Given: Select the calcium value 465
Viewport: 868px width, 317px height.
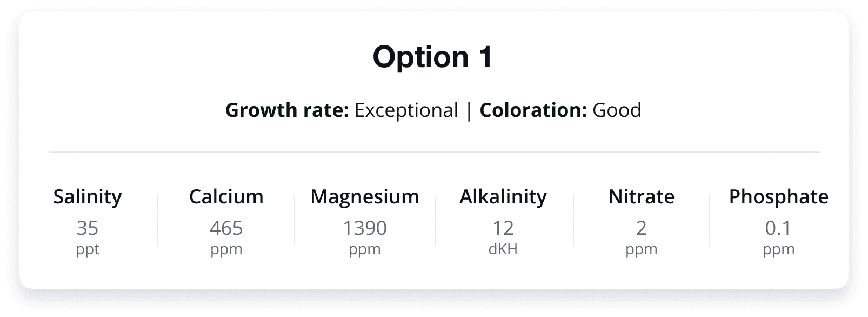Looking at the screenshot, I should click(x=226, y=228).
